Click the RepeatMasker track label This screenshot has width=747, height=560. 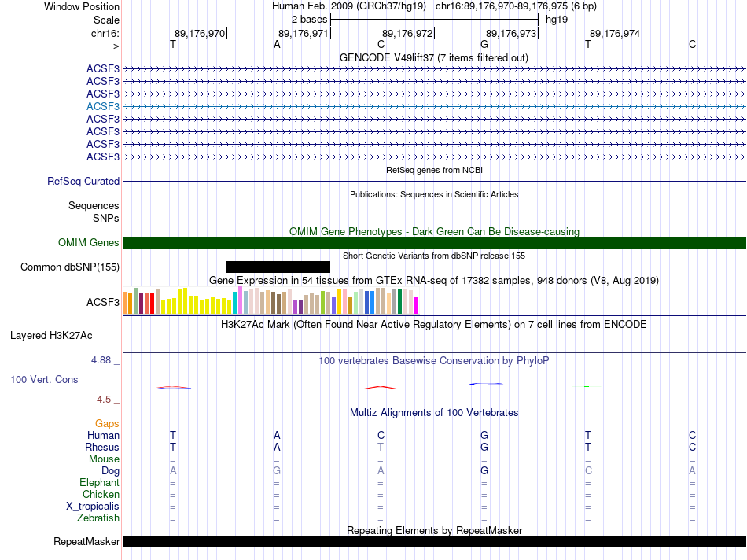(x=86, y=541)
